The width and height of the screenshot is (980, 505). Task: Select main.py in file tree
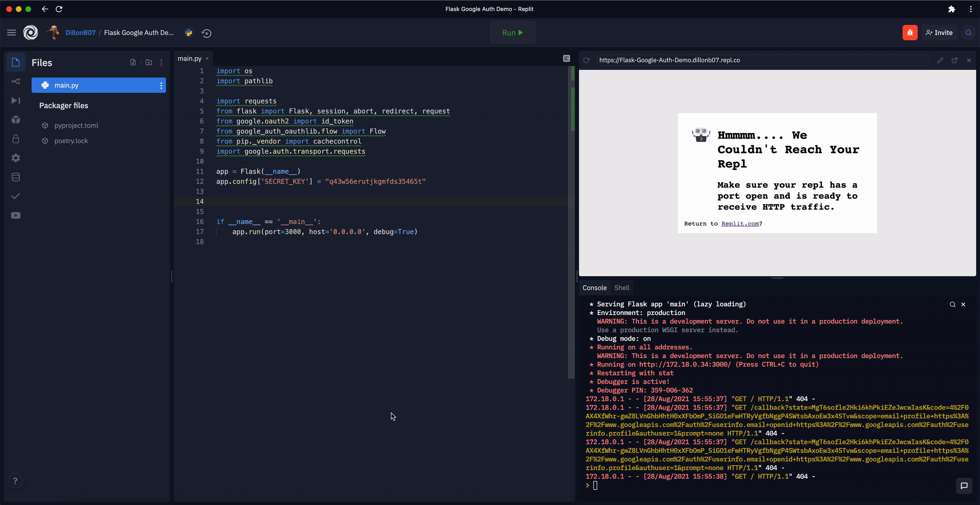tap(99, 85)
